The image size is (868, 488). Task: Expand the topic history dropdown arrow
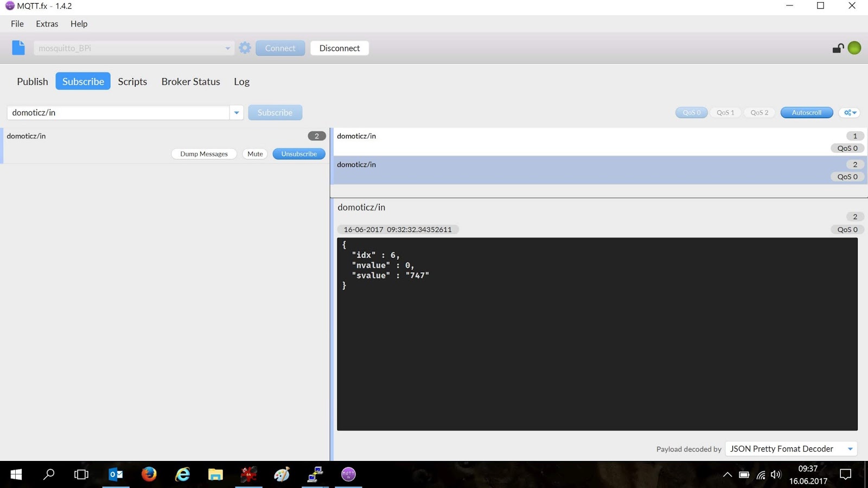(237, 113)
